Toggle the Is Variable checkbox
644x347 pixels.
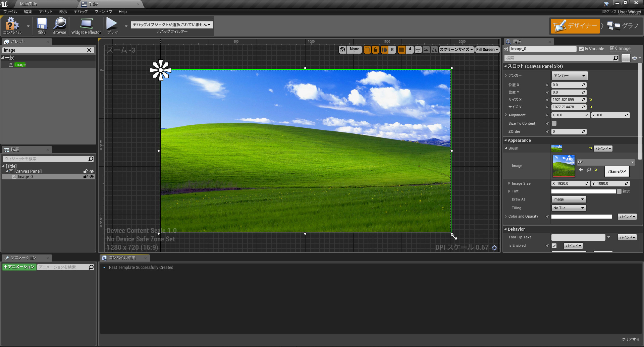[581, 49]
